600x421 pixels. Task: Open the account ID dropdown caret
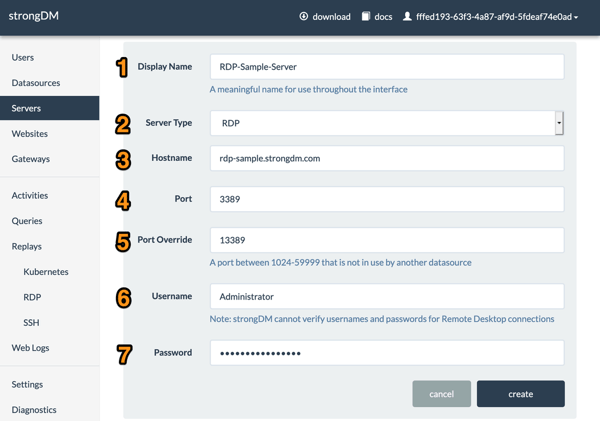coord(576,17)
